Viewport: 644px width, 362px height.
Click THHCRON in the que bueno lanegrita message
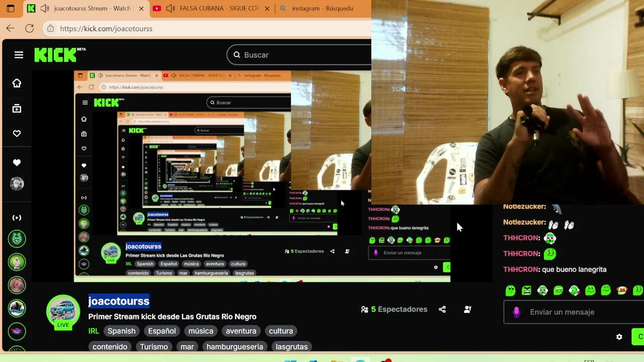click(x=521, y=269)
